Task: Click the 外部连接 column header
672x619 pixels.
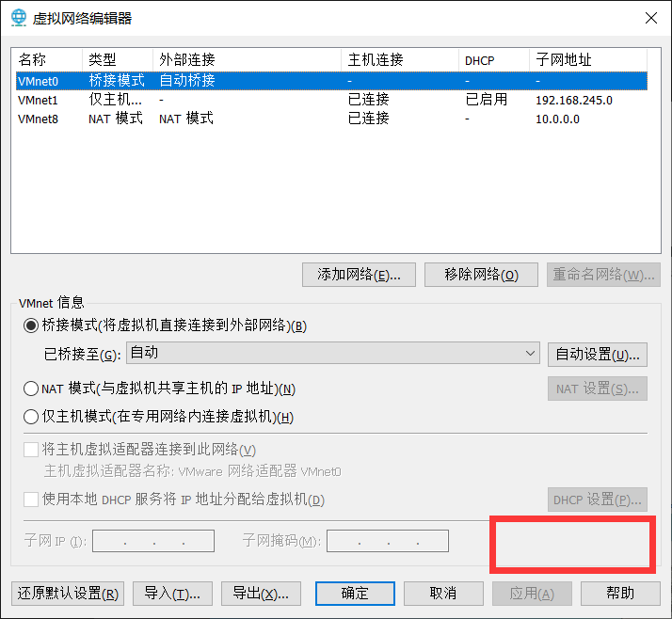Action: click(x=247, y=60)
